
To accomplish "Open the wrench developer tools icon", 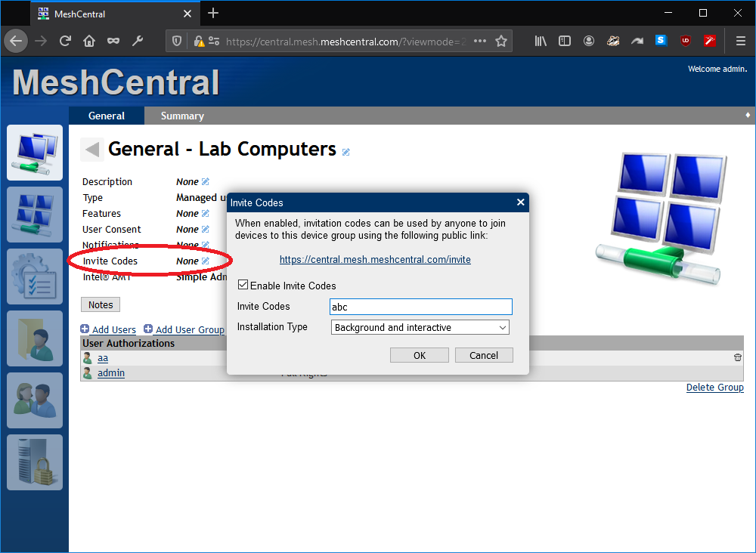I will (138, 41).
